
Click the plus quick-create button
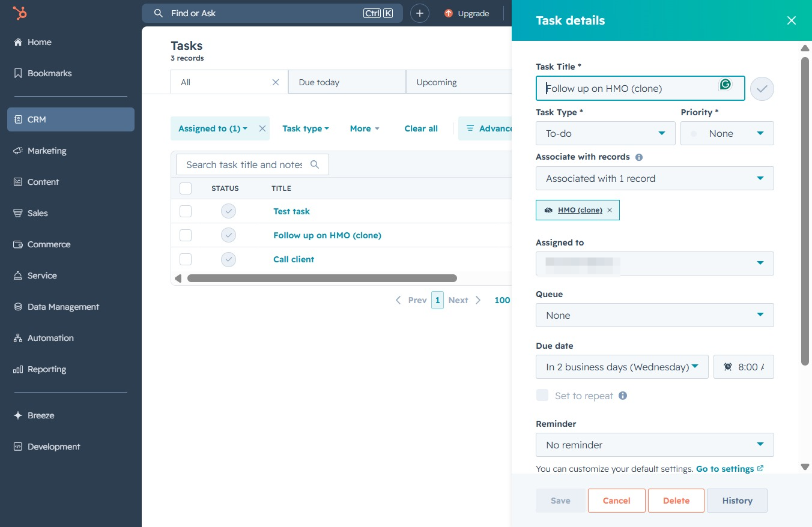[x=420, y=13]
